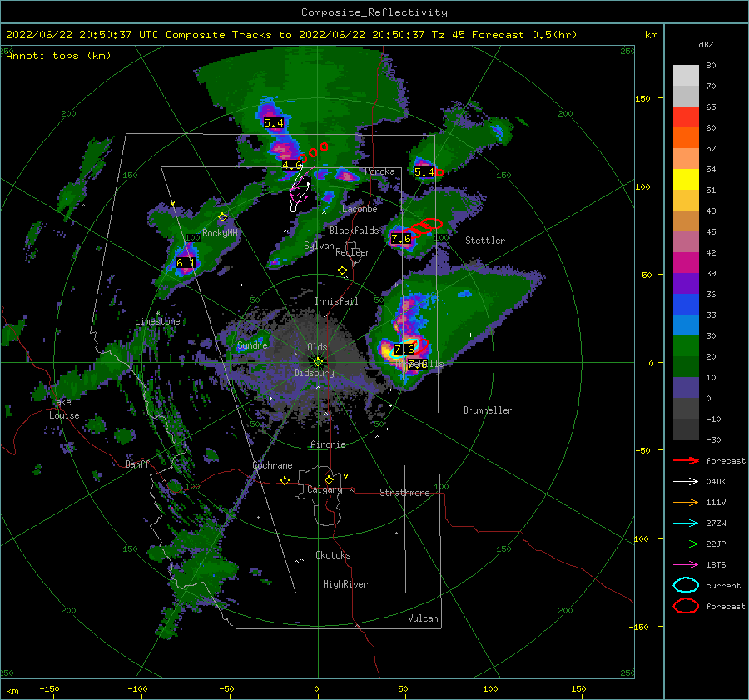Click the yellow diamond marker below Cochrane
The image size is (749, 700).
click(285, 480)
